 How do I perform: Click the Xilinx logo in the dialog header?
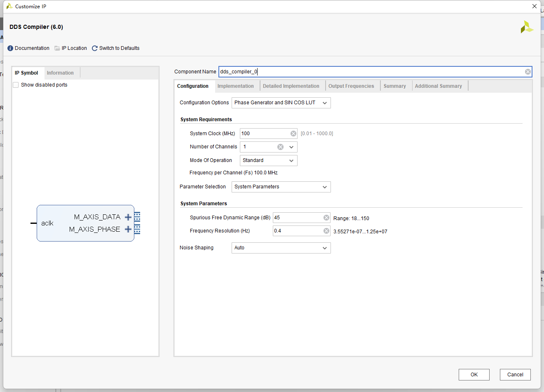tap(527, 27)
